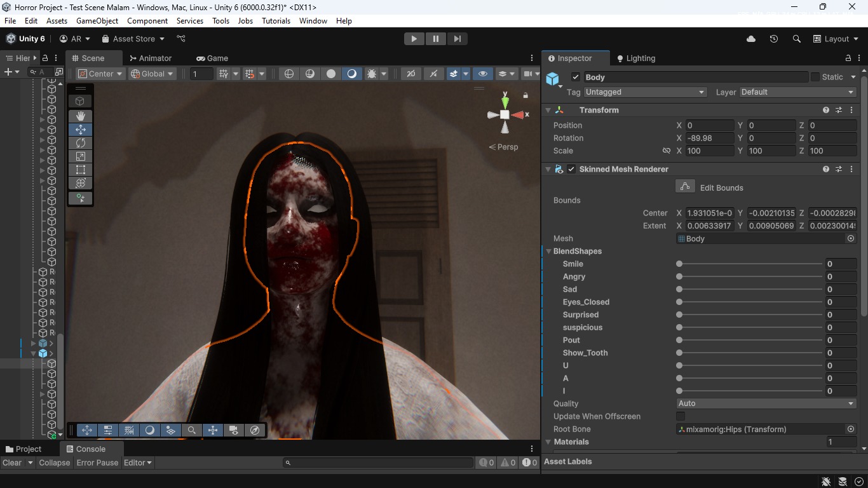Enable Update When Offscreen checkbox
Image resolution: width=868 pixels, height=488 pixels.
[x=681, y=416]
